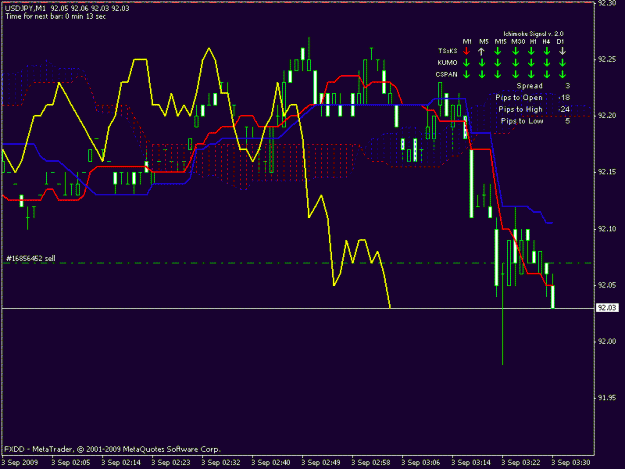
Task: Click the 92.00 price scale label
Action: click(x=607, y=341)
